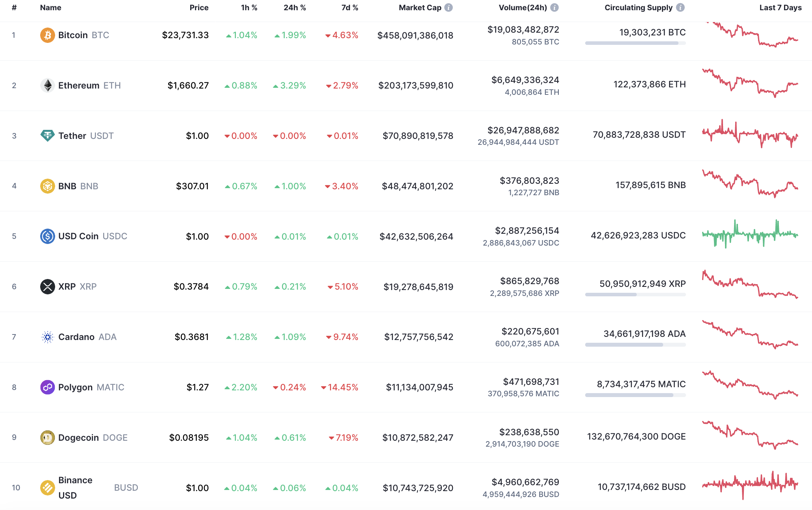This screenshot has height=510, width=812.
Task: Click the Tether coin icon
Action: [47, 136]
